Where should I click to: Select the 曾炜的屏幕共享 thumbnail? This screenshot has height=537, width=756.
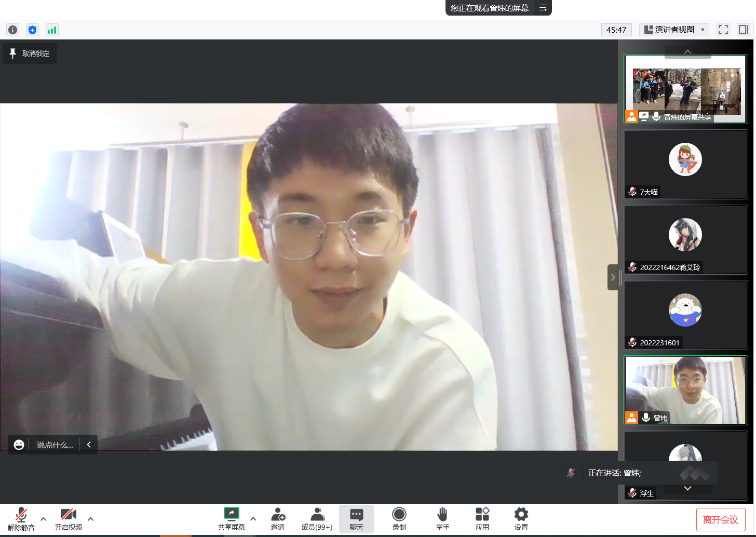(x=685, y=89)
